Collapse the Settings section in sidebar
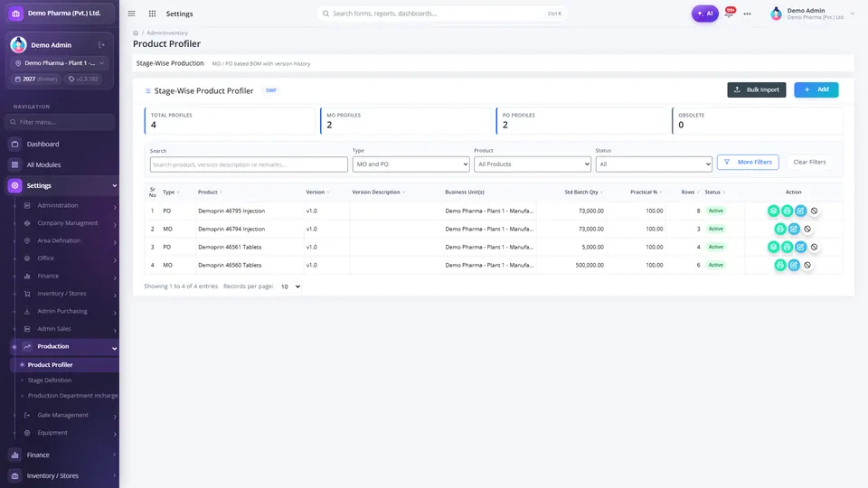The width and height of the screenshot is (868, 488). 62,186
